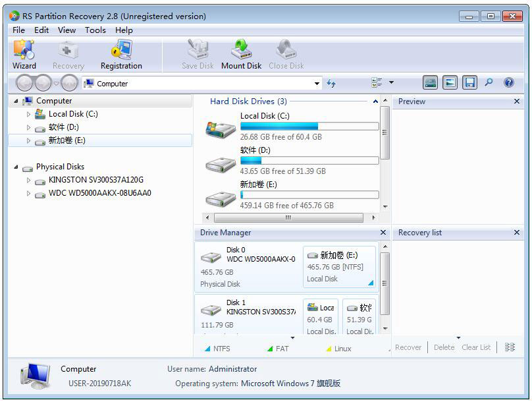Launch the Wizard tool

[x=24, y=54]
